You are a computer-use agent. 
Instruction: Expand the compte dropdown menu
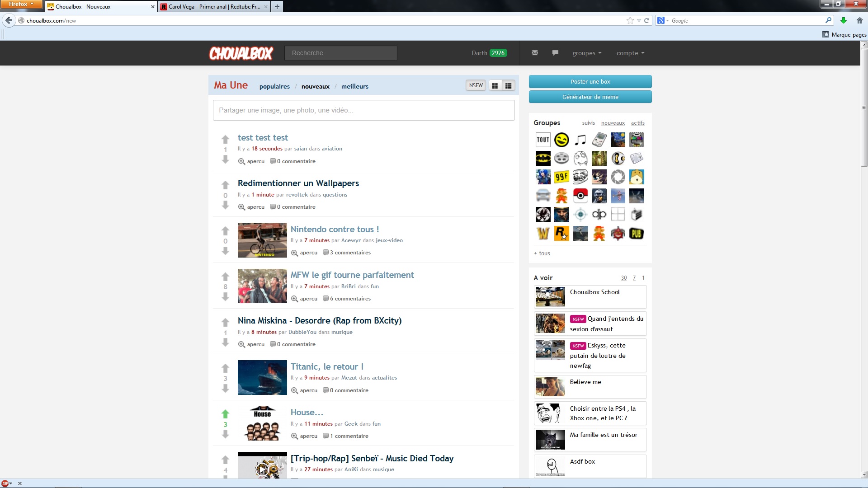pos(630,53)
